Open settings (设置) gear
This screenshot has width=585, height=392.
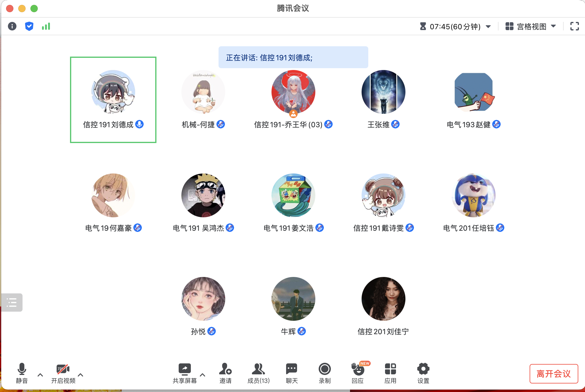coord(423,373)
